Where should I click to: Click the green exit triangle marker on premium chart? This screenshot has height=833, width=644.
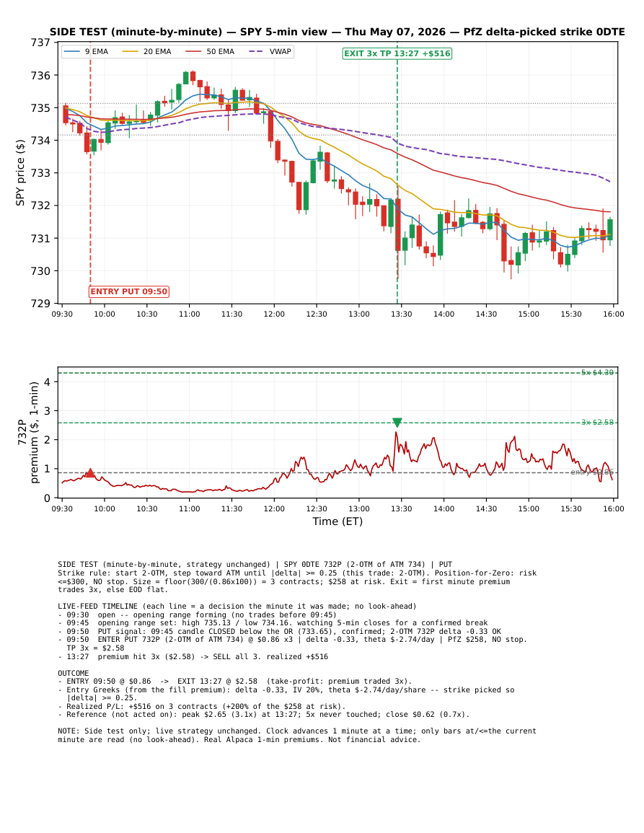click(397, 423)
